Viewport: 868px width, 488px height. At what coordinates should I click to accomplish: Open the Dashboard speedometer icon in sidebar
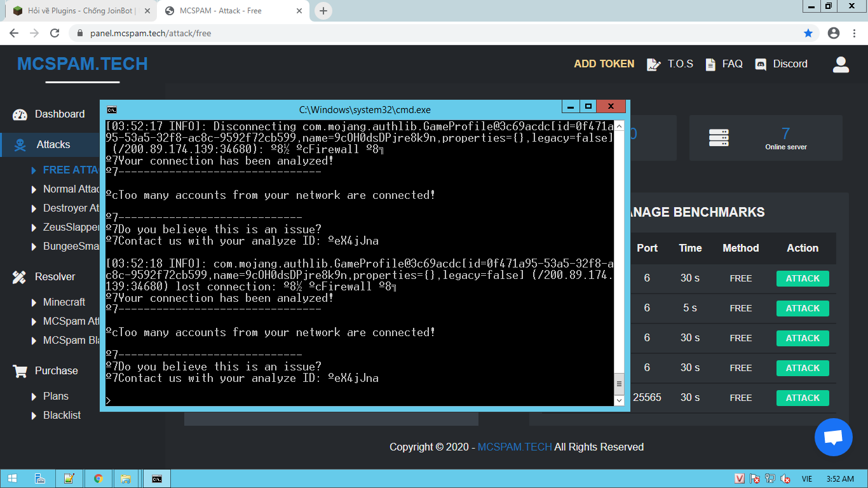point(20,114)
